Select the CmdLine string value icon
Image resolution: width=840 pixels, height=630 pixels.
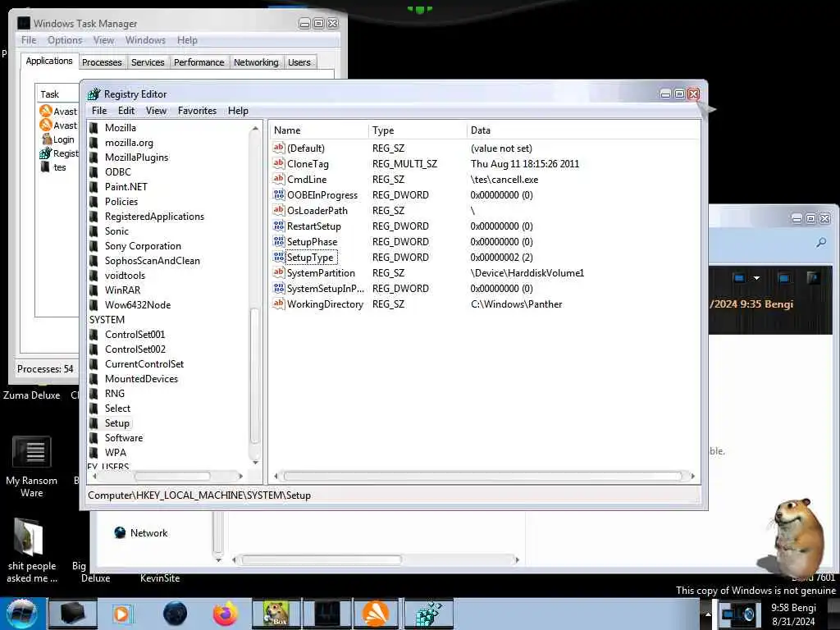(x=279, y=179)
